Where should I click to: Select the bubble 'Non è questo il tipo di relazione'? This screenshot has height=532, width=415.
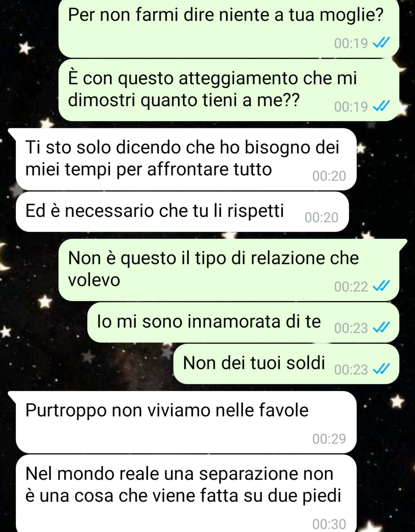tap(229, 270)
